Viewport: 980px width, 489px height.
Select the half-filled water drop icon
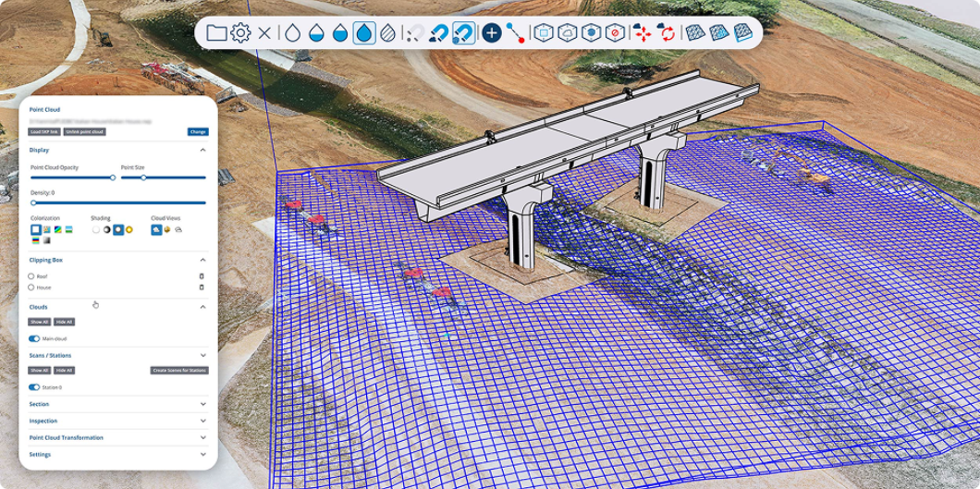pyautogui.click(x=316, y=32)
